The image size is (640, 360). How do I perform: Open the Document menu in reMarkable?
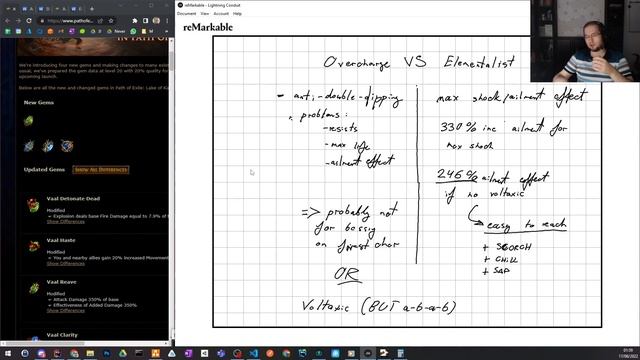187,14
